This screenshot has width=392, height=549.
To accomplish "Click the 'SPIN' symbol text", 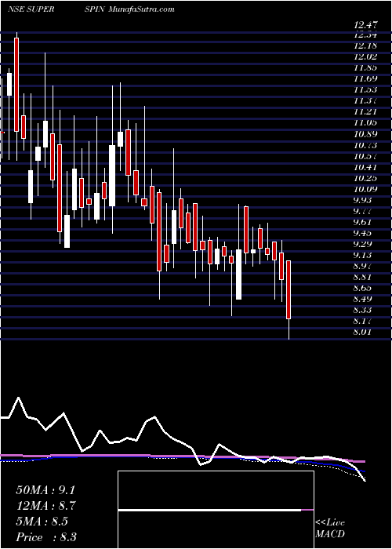I will 94,9.
